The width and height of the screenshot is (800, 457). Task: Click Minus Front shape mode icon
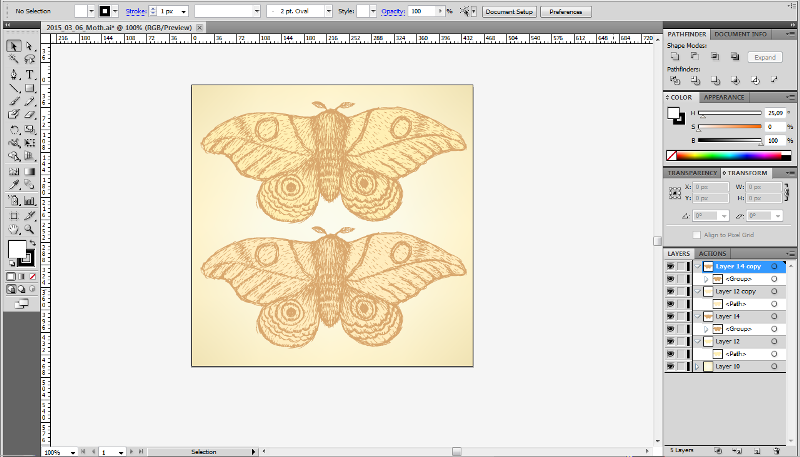point(694,57)
